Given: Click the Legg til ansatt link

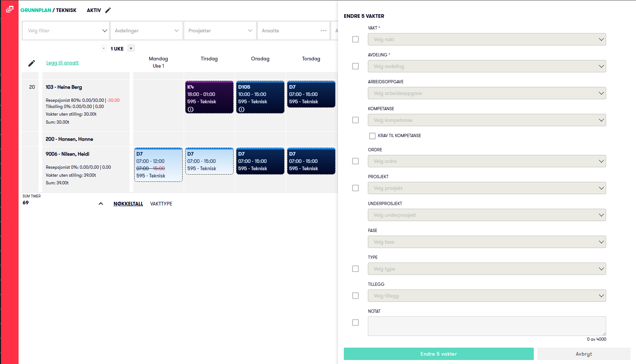Looking at the screenshot, I should (x=62, y=63).
